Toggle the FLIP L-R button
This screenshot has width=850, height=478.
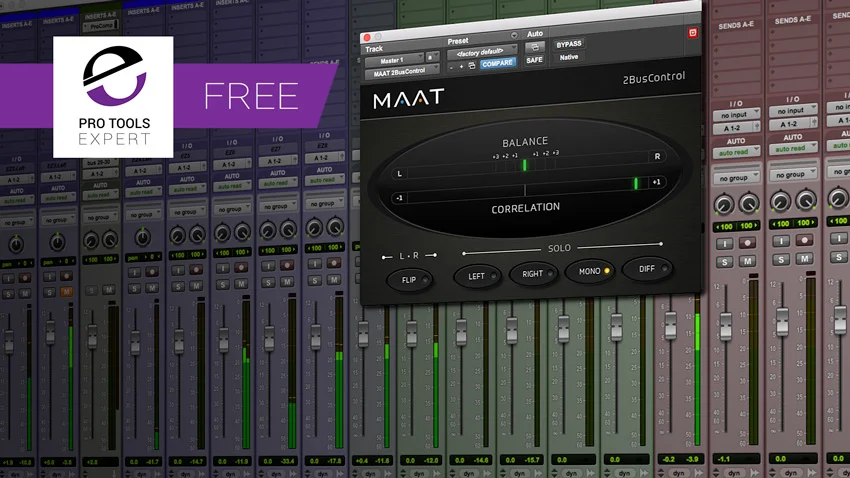point(410,280)
